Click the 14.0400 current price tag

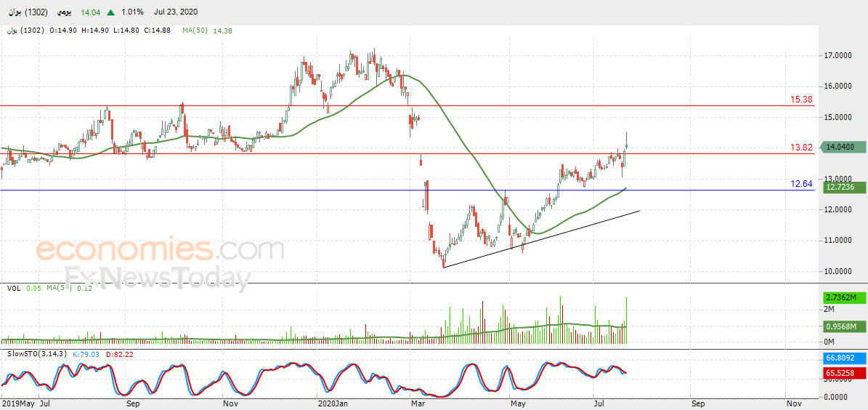pyautogui.click(x=840, y=148)
